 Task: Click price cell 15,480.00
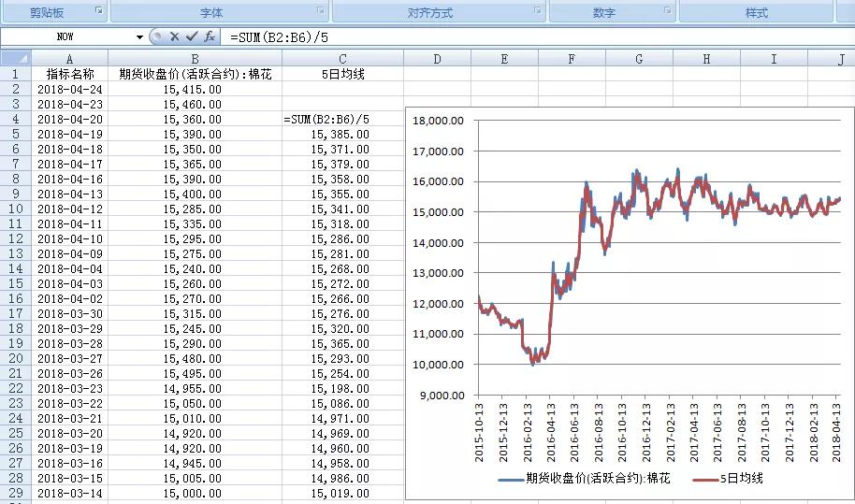(x=196, y=358)
